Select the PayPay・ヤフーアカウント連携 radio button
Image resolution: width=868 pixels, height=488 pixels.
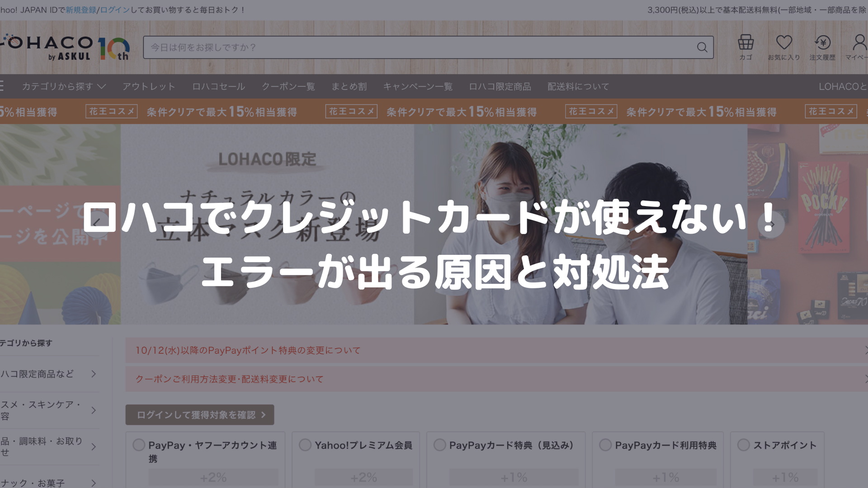pyautogui.click(x=139, y=445)
